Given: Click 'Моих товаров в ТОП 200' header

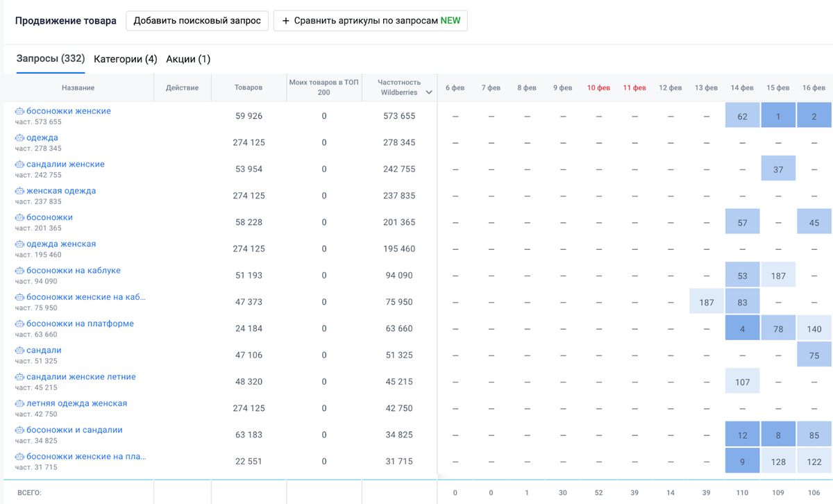Looking at the screenshot, I should pos(324,87).
